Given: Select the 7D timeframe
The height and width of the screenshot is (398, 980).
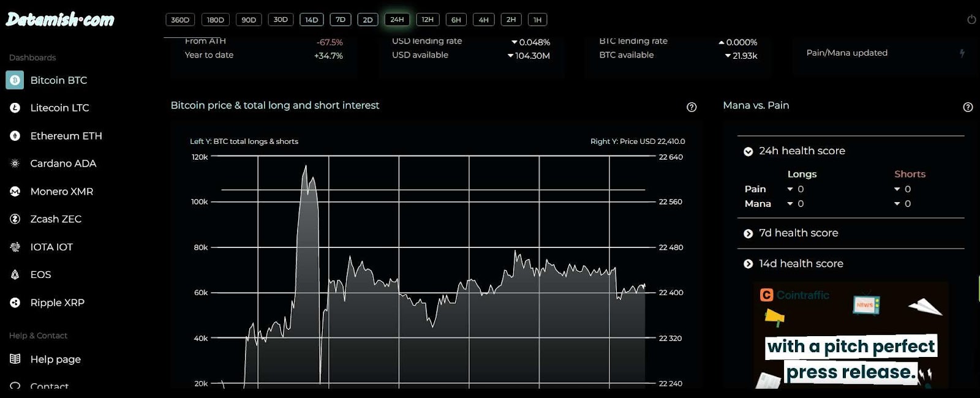Looking at the screenshot, I should click(x=341, y=20).
